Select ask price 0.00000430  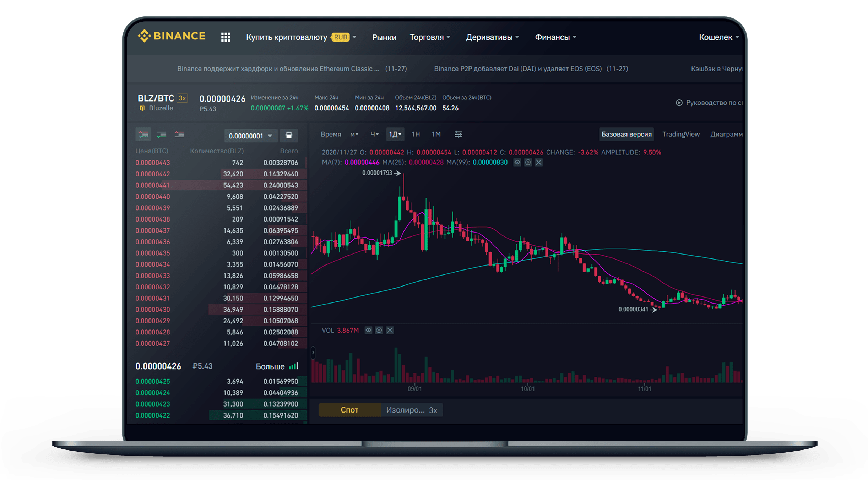click(153, 310)
